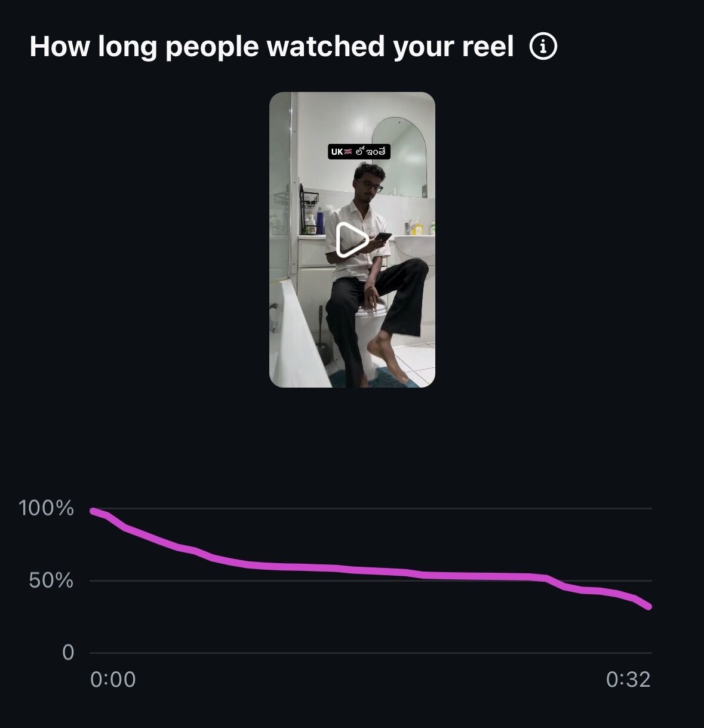This screenshot has height=728, width=704.
Task: Tap the 0 axis label
Action: [68, 653]
